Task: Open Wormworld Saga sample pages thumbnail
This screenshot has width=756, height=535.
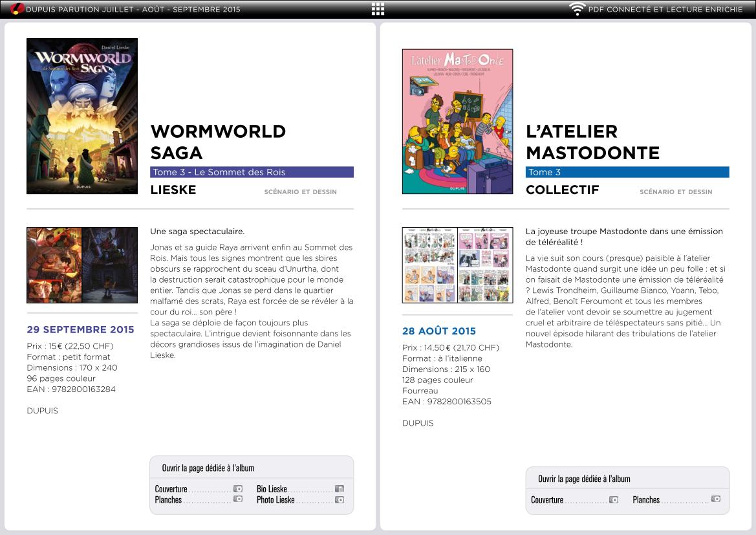Action: click(x=82, y=265)
